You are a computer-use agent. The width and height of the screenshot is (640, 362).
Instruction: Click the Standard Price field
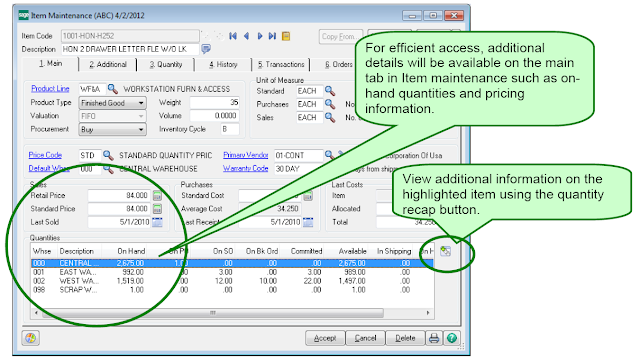(x=119, y=209)
